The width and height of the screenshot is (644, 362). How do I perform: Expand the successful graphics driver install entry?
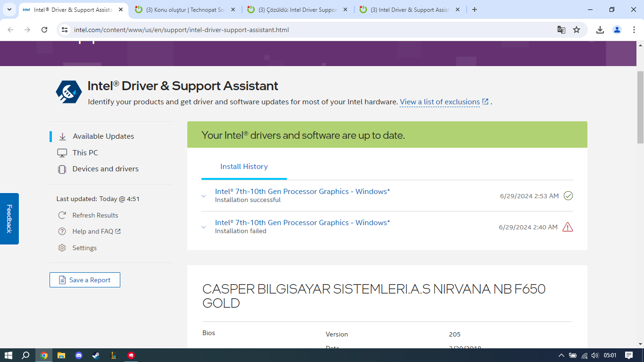coord(203,196)
